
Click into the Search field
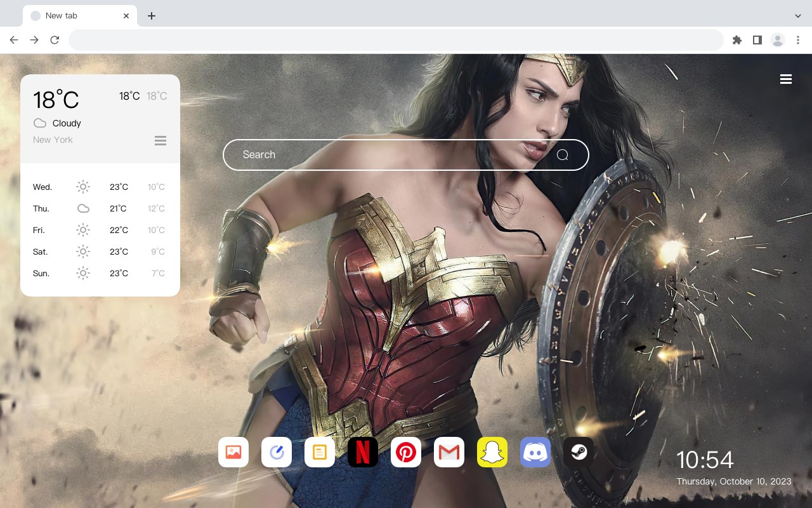coord(406,155)
